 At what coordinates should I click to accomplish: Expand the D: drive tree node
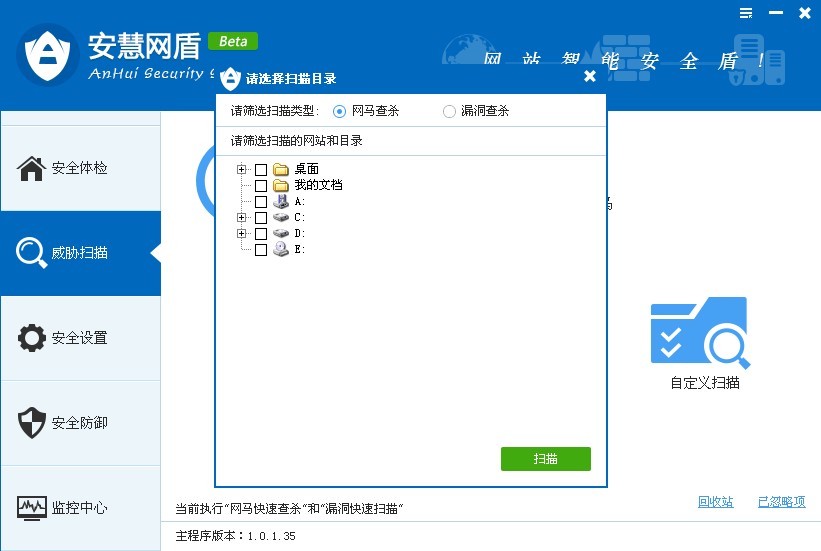[x=241, y=233]
